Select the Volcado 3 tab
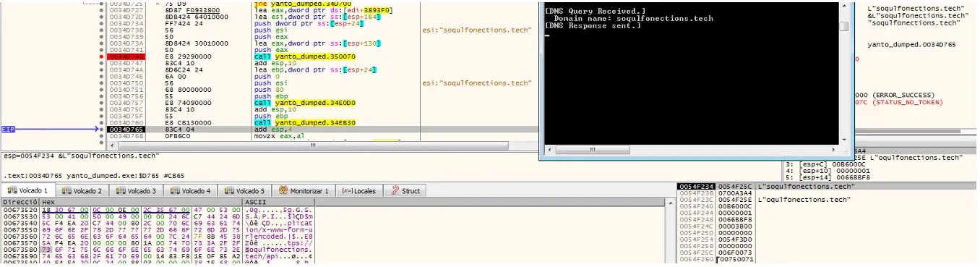Screen dimensions: 980x267 pos(136,190)
